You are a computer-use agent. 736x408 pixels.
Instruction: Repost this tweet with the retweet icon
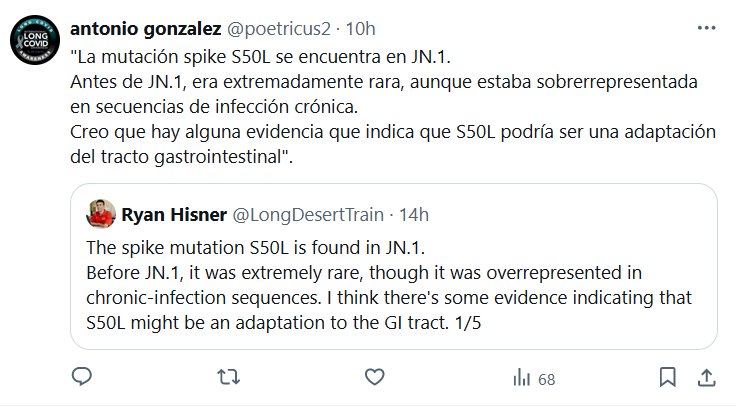pos(229,377)
